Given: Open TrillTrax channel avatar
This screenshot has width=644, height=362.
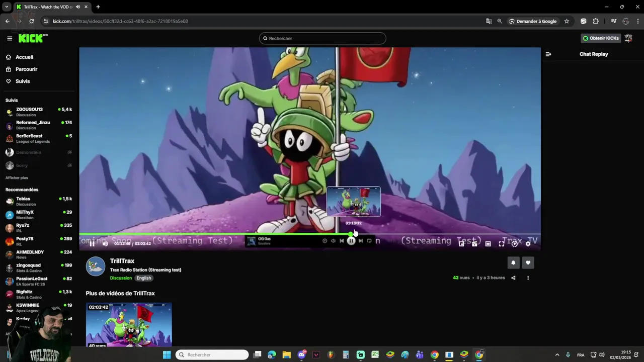Looking at the screenshot, I should pos(96,266).
